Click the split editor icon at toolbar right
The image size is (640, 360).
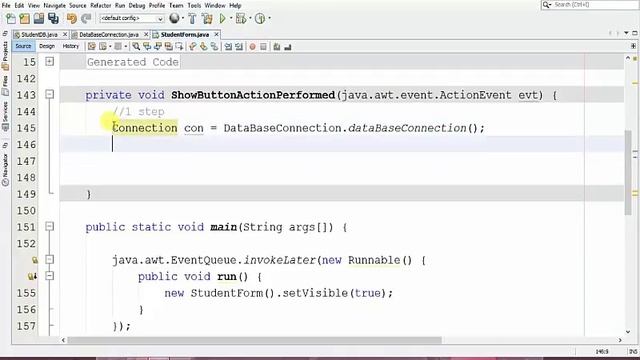(x=633, y=46)
